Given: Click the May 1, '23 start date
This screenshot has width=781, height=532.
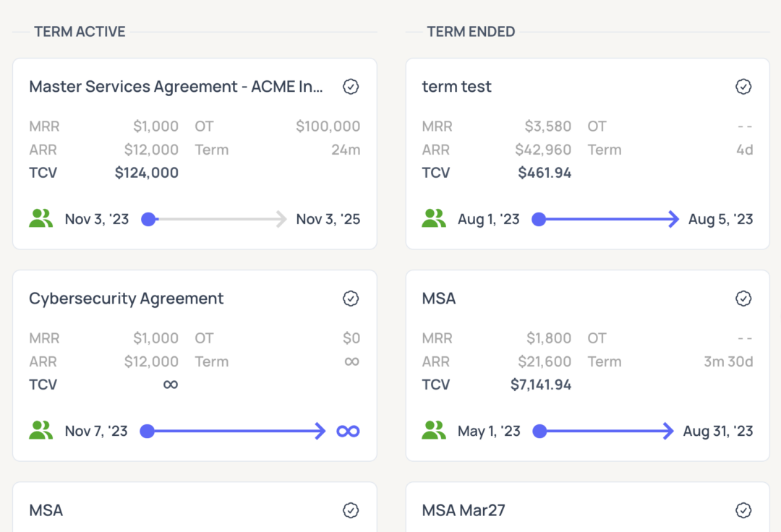Looking at the screenshot, I should coord(489,431).
